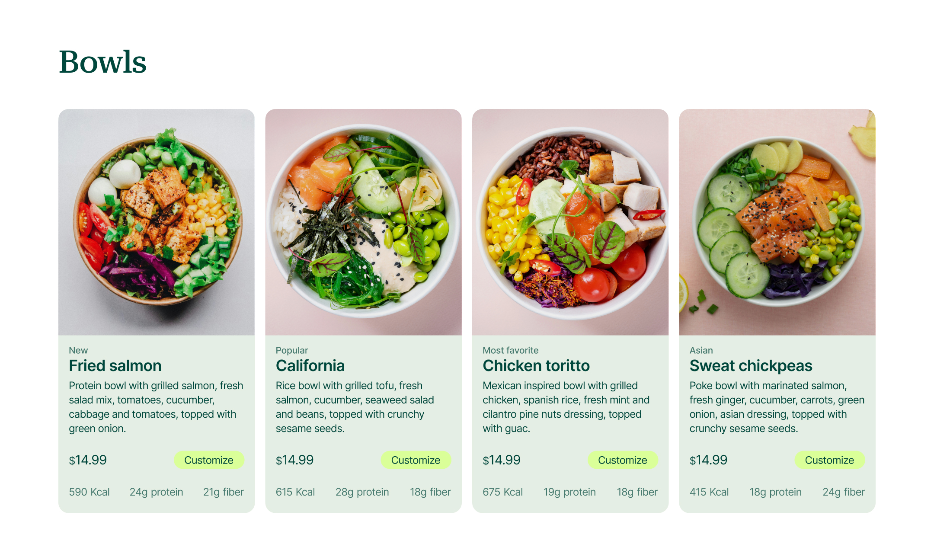This screenshot has width=934, height=560.
Task: Select the Fried salmon description text
Action: [156, 407]
